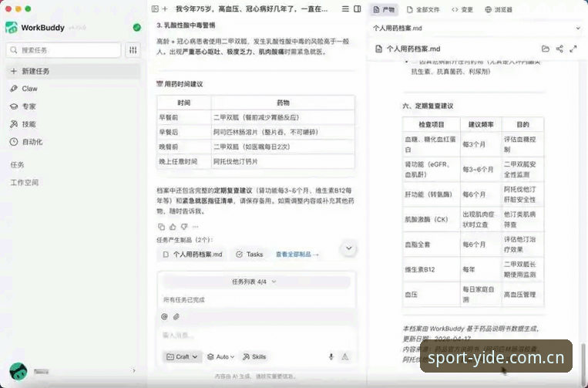Screen dimensions: 588x388
Task: Add a new chat with the plus icon
Action: (165, 9)
